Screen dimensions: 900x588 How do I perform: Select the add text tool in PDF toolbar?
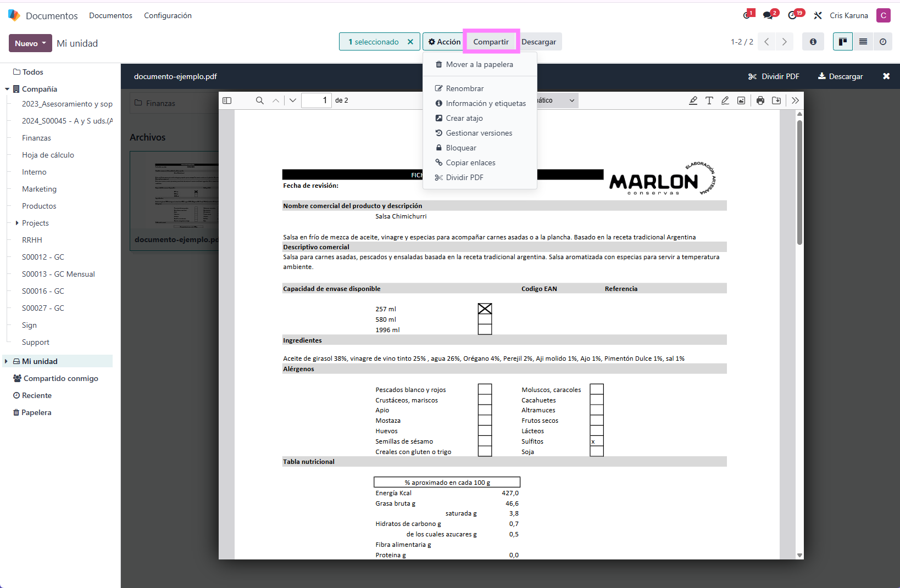(x=709, y=100)
